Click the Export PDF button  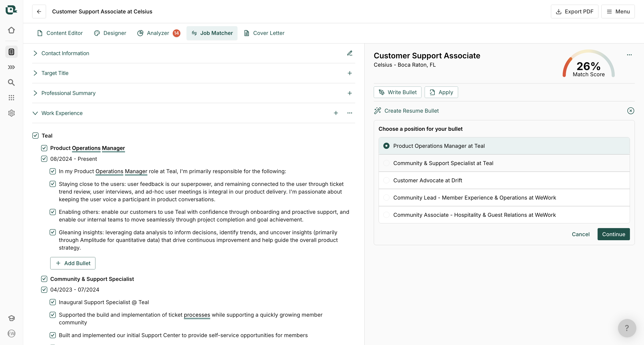(574, 11)
